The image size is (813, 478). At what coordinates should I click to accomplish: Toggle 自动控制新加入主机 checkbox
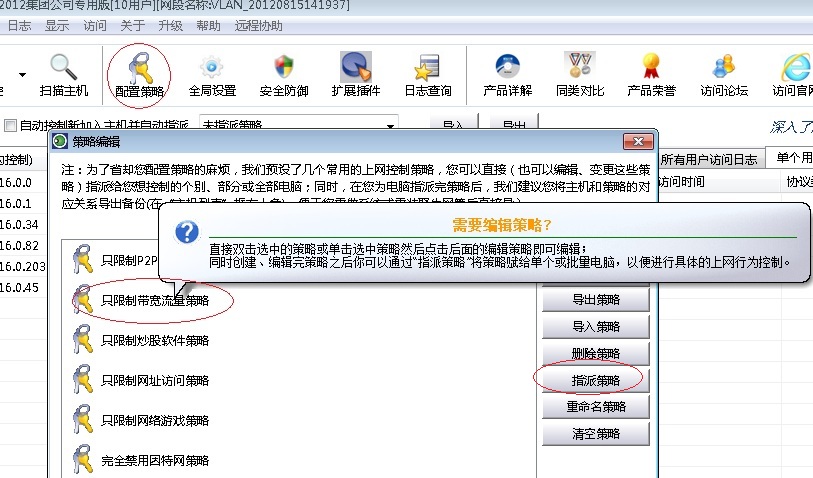11,126
